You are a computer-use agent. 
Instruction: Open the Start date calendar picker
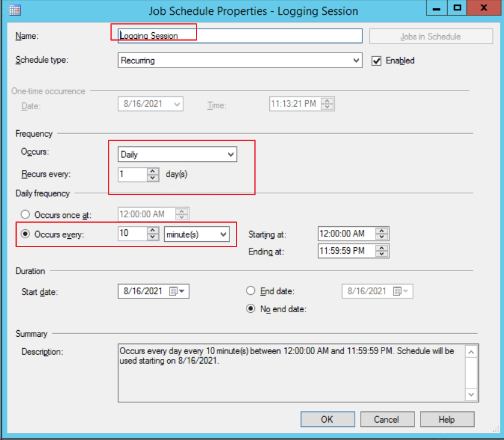177,291
